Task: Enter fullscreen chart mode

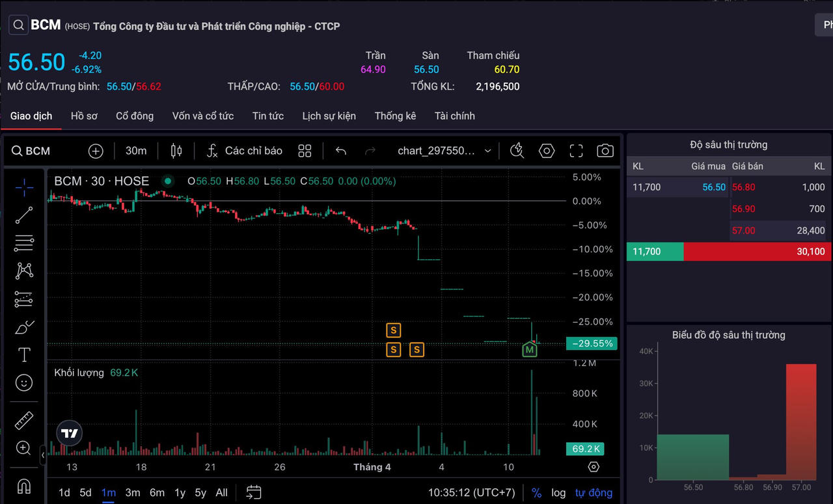Action: 576,151
